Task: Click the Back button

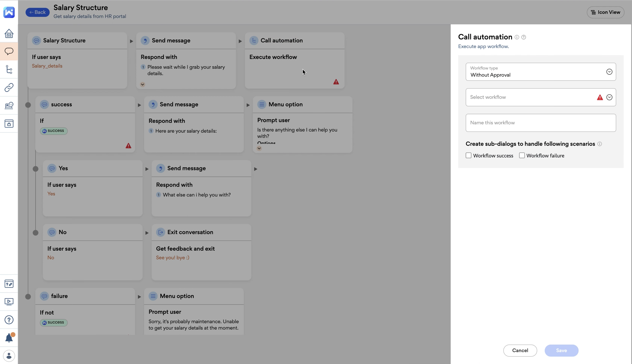Action: (x=37, y=12)
